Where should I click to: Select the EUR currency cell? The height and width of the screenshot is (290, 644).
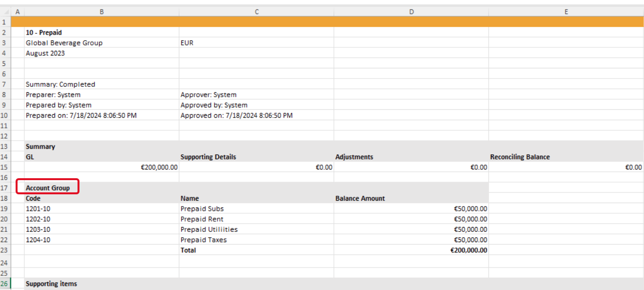(256, 43)
